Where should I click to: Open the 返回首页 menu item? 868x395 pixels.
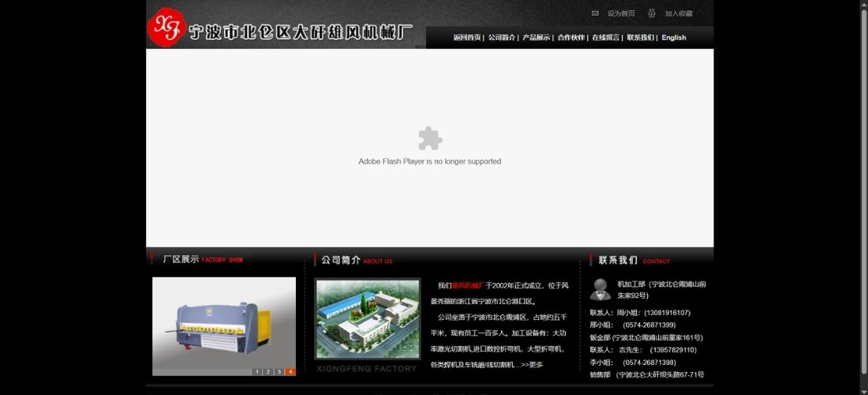pyautogui.click(x=466, y=38)
